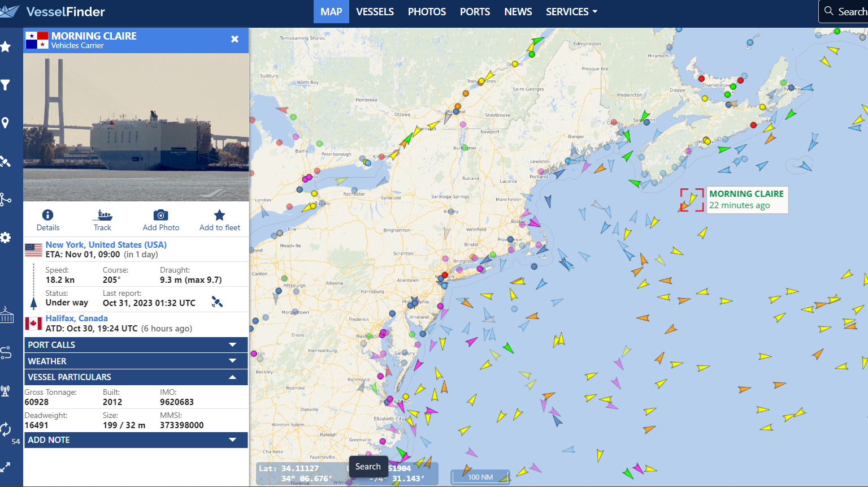Screen dimensions: 868x487
Task: Switch to the MAP tab
Action: tap(331, 12)
